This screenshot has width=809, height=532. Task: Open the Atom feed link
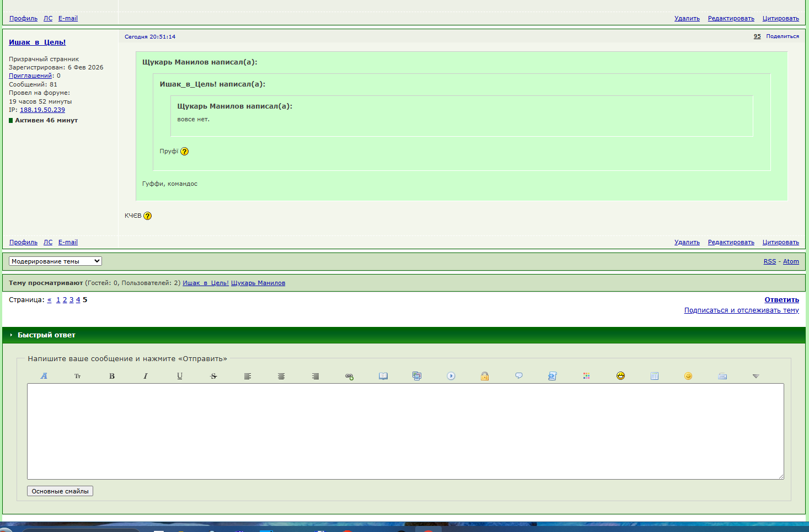point(791,261)
